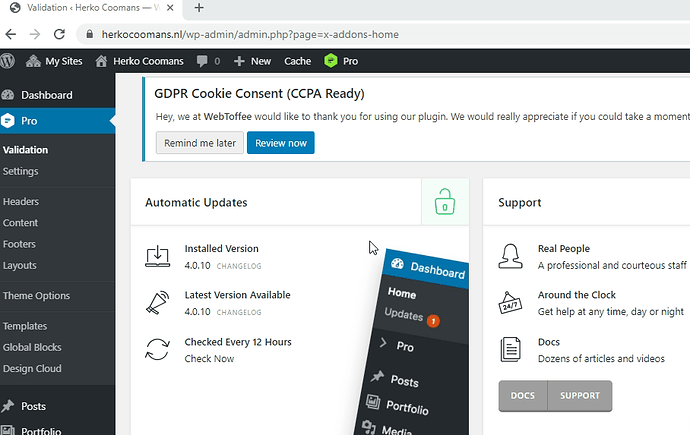
Task: Click the Real People person icon
Action: 510,256
